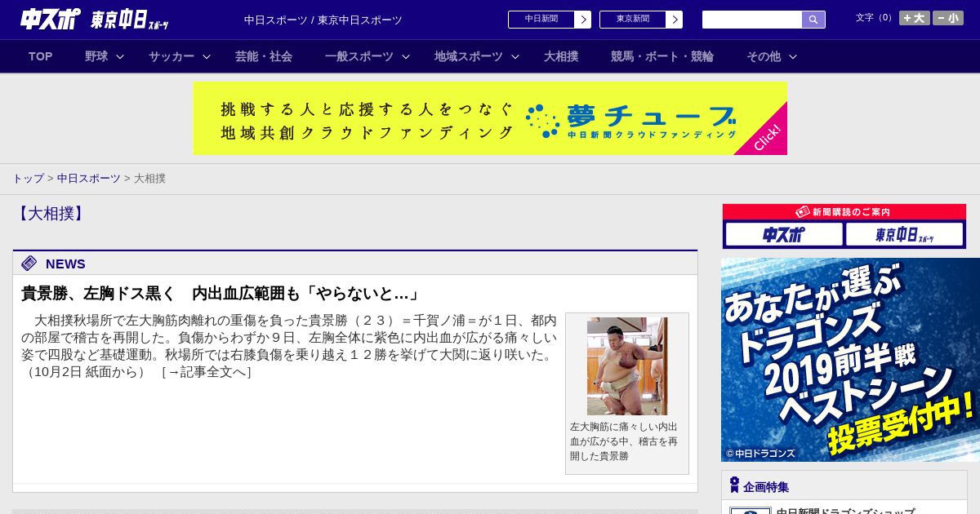Click the 企画特集 section title
This screenshot has height=514, width=980.
point(766,486)
